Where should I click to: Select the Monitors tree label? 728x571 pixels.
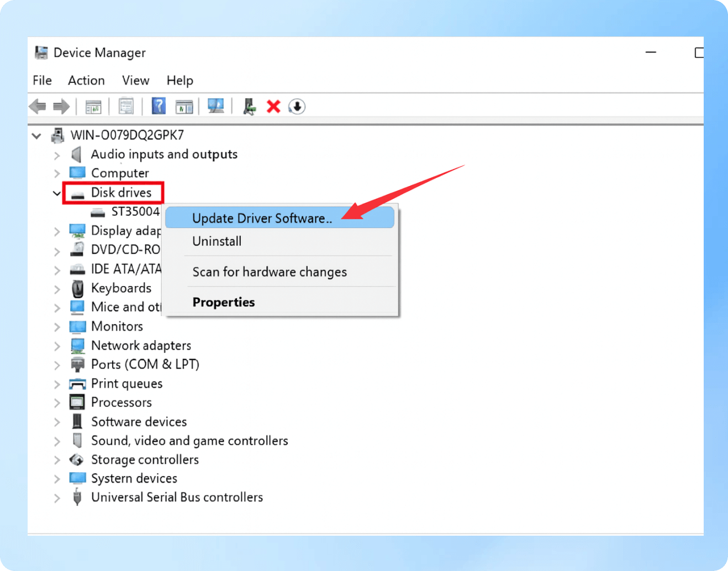(x=117, y=326)
